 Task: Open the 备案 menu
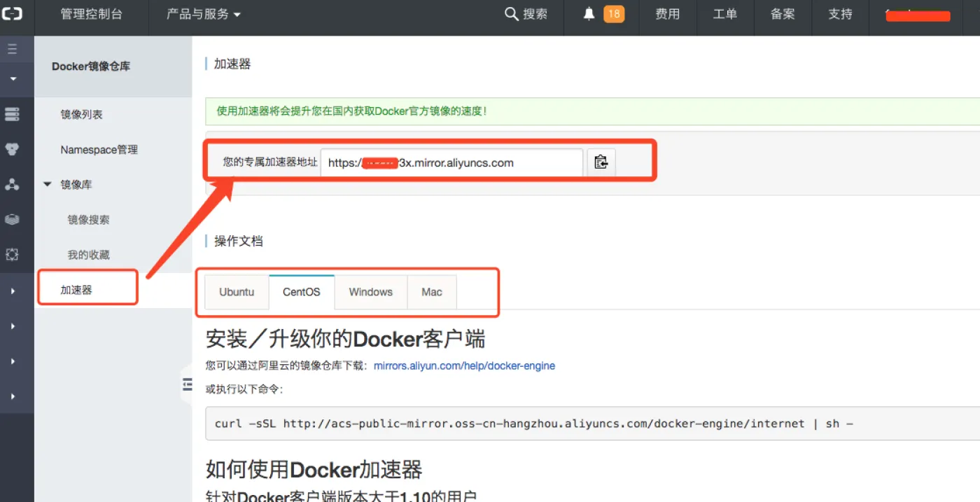783,14
